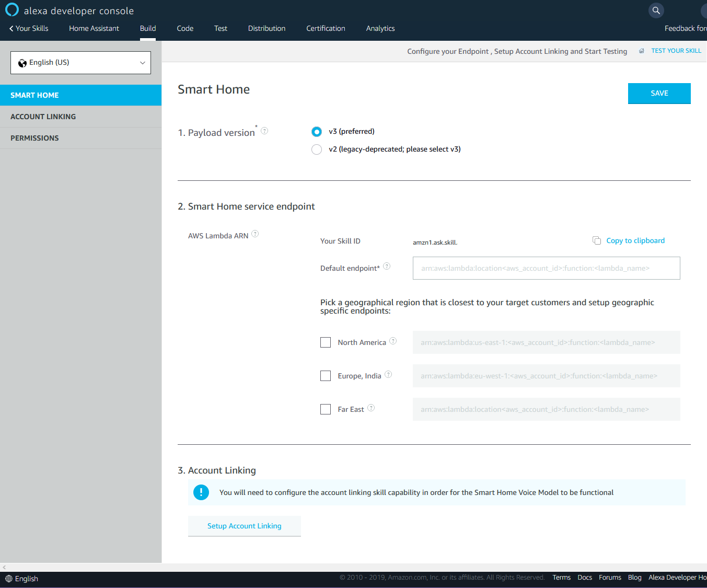The height and width of the screenshot is (588, 707).
Task: Open the Terms footer link
Action: tap(561, 578)
